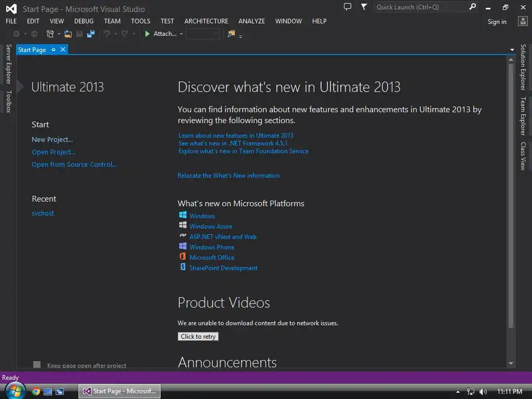Image resolution: width=532 pixels, height=399 pixels.
Task: Click the Quick Launch search magnifier icon
Action: click(472, 7)
